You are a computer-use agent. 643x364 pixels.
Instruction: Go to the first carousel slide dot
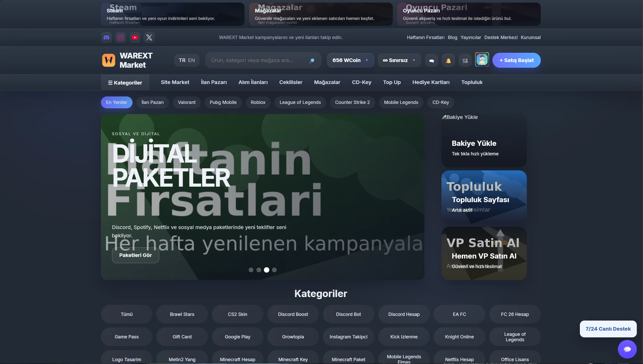tap(251, 270)
